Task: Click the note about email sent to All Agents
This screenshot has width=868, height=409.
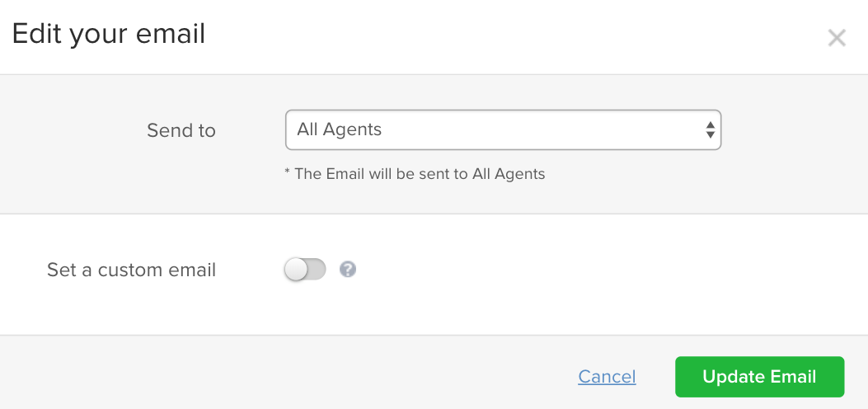Action: click(x=415, y=174)
